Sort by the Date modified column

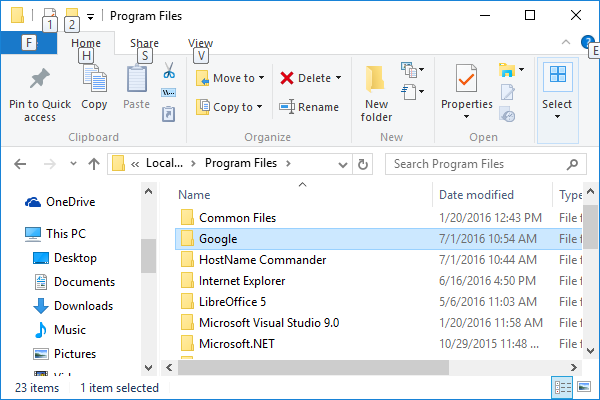[476, 195]
